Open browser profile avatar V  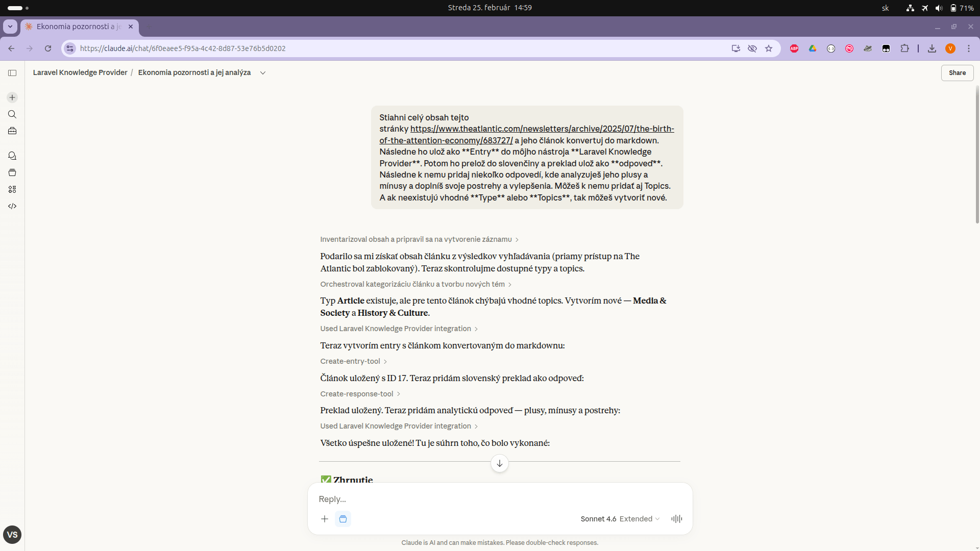point(950,48)
